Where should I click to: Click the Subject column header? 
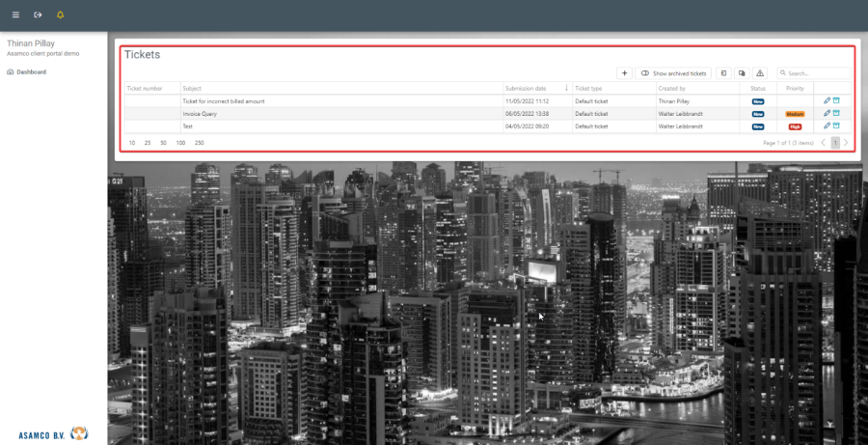pos(193,88)
